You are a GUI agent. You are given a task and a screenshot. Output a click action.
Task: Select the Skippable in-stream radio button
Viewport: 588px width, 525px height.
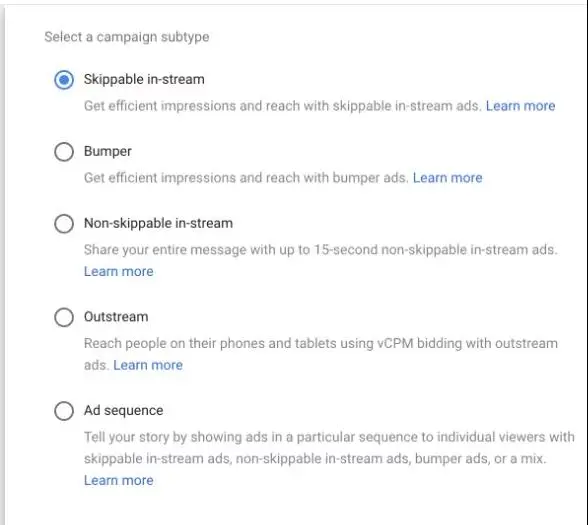(64, 80)
